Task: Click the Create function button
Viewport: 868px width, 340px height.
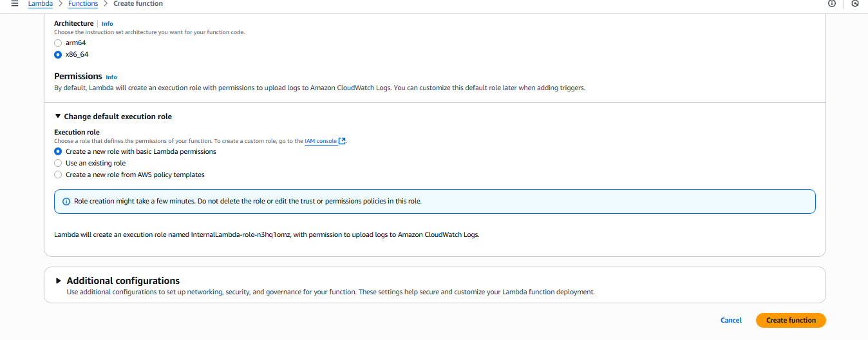Action: tap(791, 320)
